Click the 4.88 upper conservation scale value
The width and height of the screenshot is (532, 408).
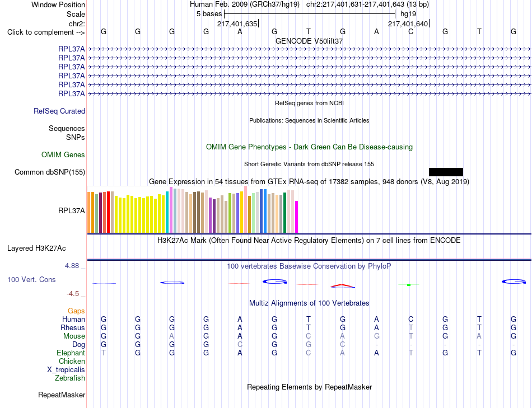[72, 266]
